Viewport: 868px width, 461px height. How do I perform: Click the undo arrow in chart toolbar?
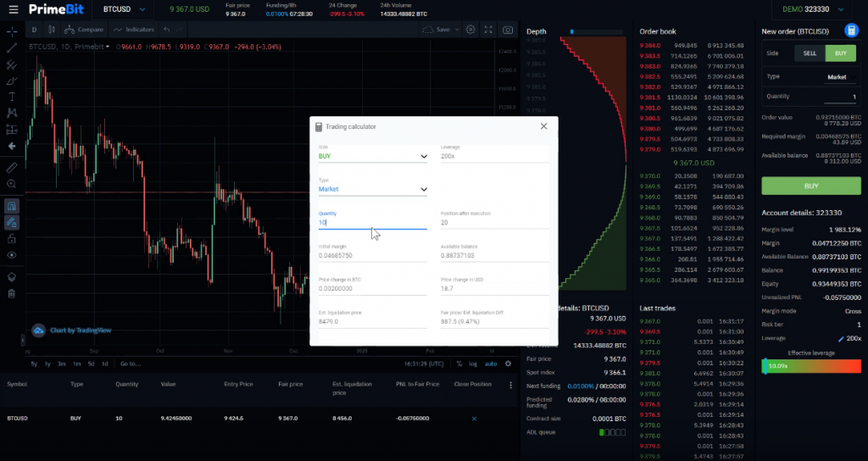tap(167, 30)
